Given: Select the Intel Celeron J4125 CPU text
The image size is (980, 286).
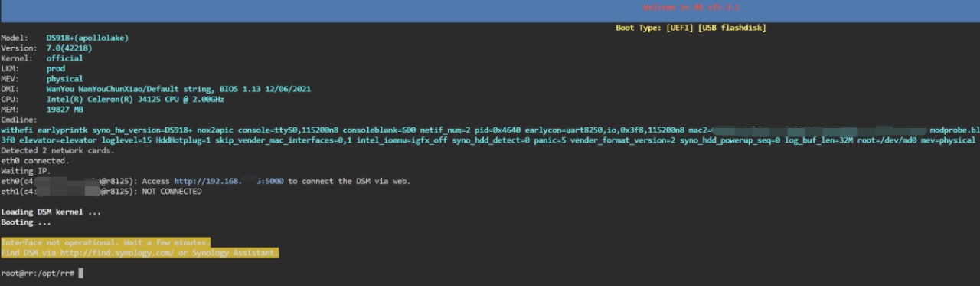Looking at the screenshot, I should click(135, 100).
